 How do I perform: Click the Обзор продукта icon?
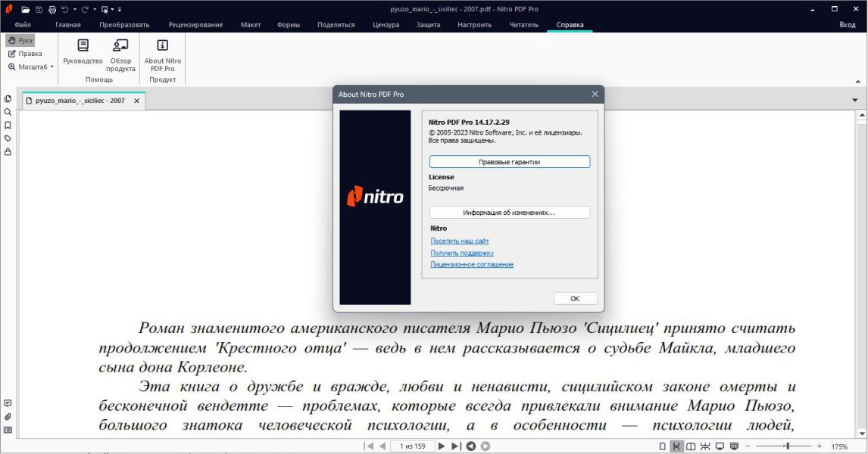coord(120,55)
